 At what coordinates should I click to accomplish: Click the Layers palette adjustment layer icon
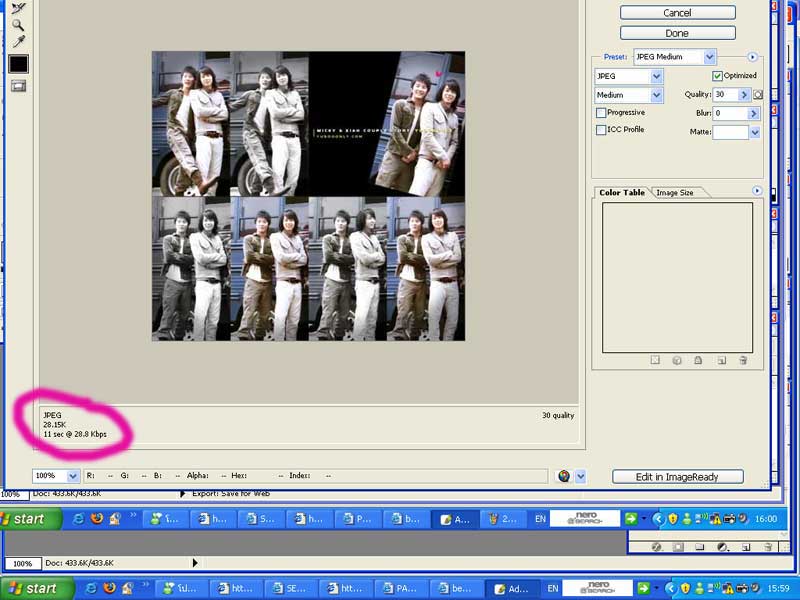722,547
